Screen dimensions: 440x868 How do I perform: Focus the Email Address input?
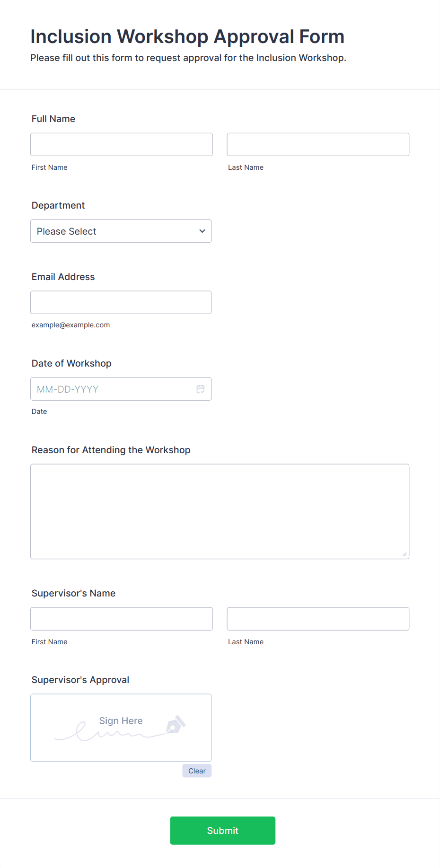tap(121, 302)
